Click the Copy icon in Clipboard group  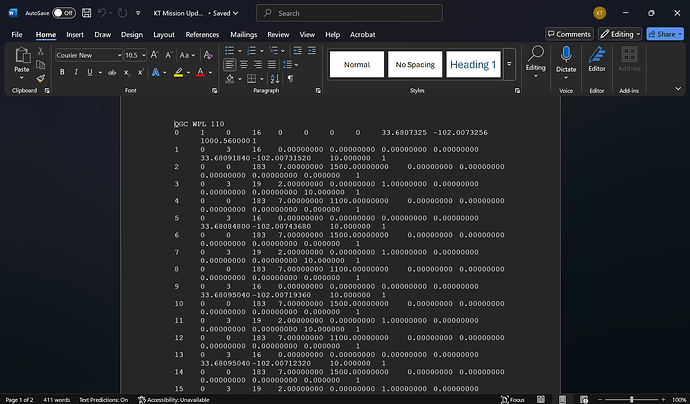pyautogui.click(x=40, y=65)
